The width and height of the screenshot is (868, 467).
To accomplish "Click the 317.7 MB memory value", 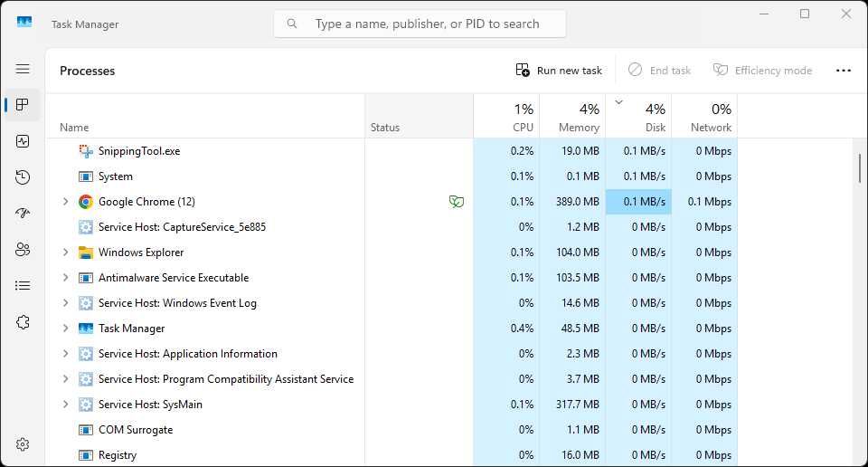I will 578,405.
